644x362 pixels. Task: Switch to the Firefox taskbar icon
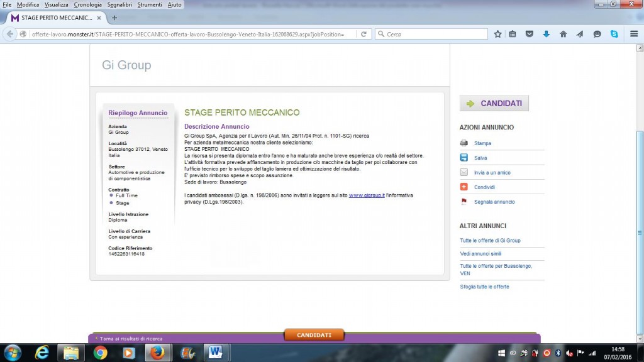[157, 353]
